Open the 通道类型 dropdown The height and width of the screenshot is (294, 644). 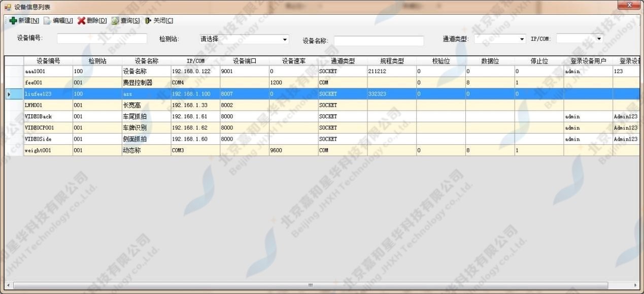[500, 39]
